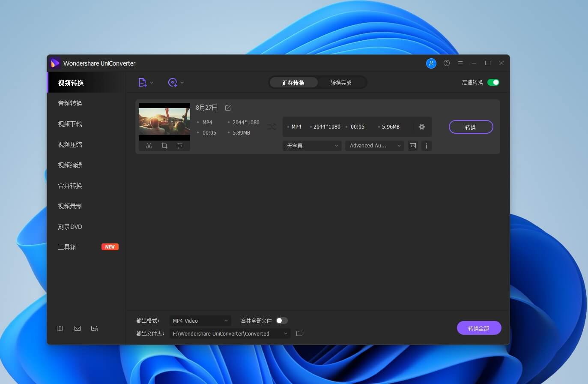Open the Advanced Audio track dropdown
The image size is (588, 384).
pos(374,146)
